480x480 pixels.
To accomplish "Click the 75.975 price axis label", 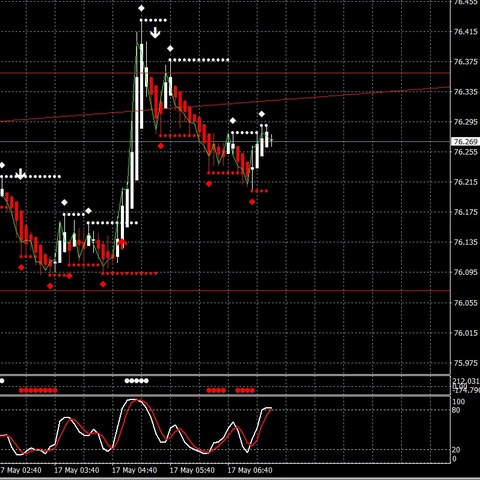I will 465,363.
